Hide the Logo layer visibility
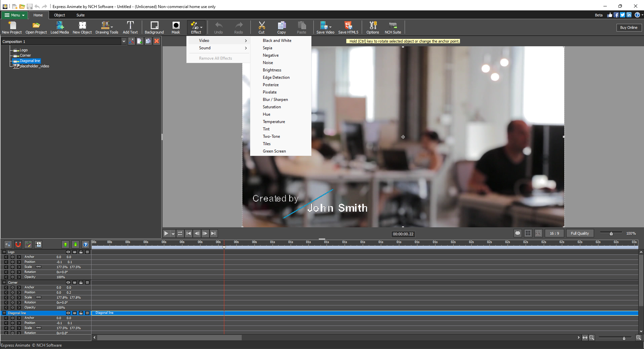Image resolution: width=644 pixels, height=349 pixels. 68,252
